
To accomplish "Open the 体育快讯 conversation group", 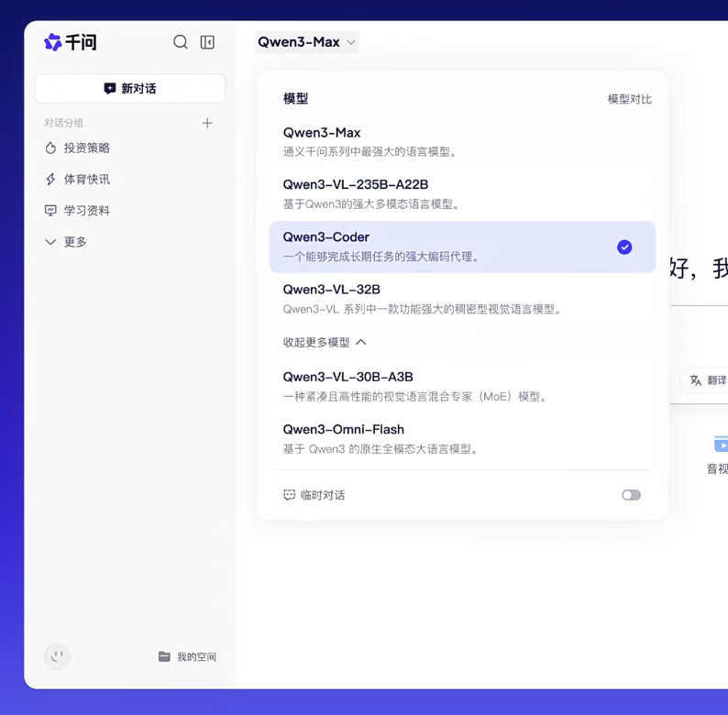I will point(78,180).
